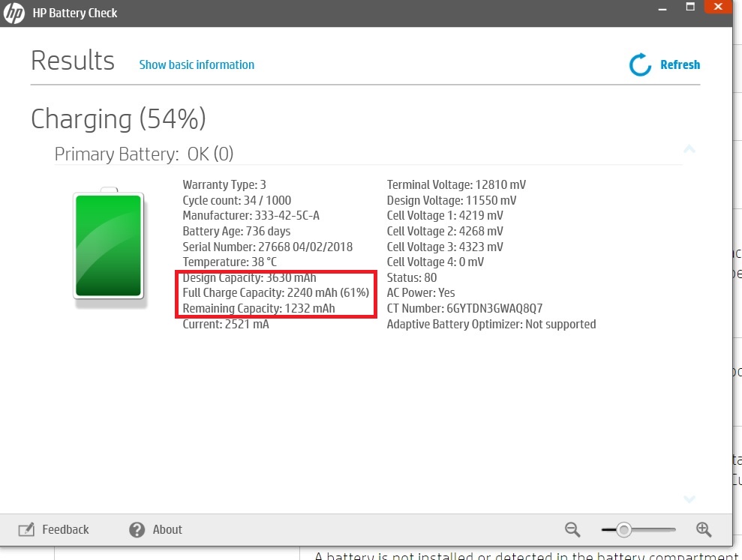The image size is (742, 560).
Task: Click the Refresh label
Action: [x=680, y=64]
